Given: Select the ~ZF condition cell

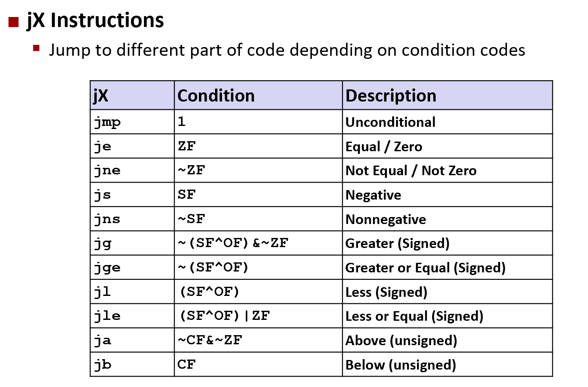Looking at the screenshot, I should pyautogui.click(x=258, y=170).
